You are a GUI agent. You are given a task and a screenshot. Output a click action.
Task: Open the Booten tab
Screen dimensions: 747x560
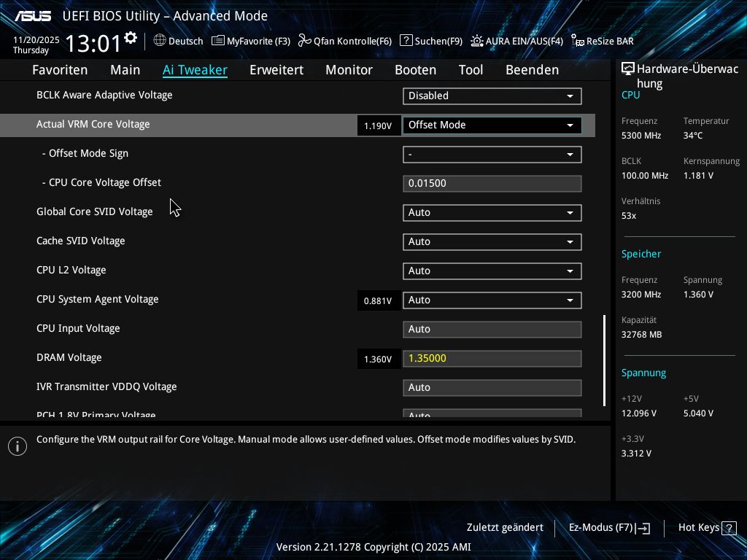(415, 70)
